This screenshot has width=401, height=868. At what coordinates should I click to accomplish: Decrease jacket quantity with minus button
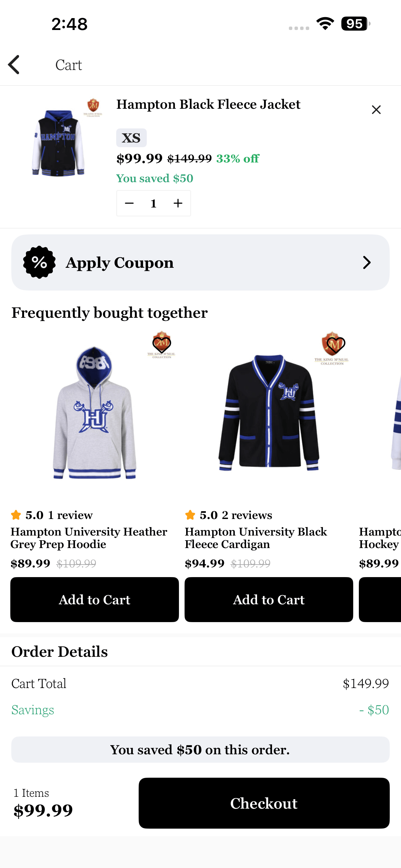(x=129, y=203)
